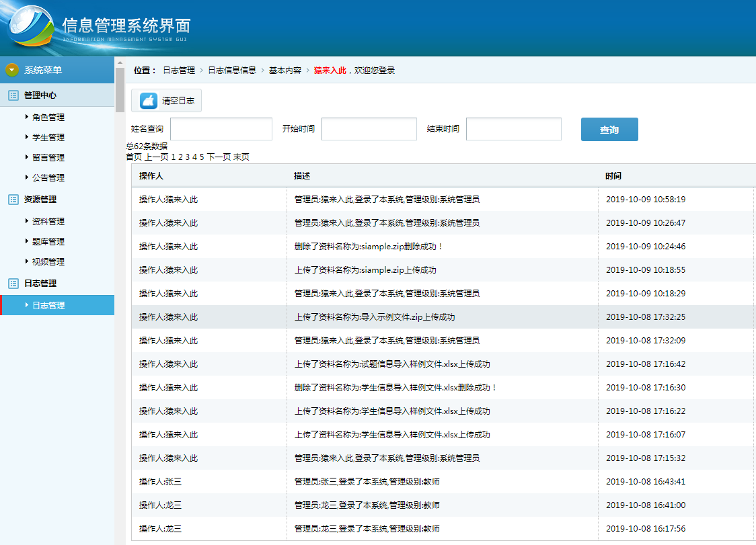Go to 首页 pagination link
Viewport: 756px width, 545px height.
(x=134, y=157)
